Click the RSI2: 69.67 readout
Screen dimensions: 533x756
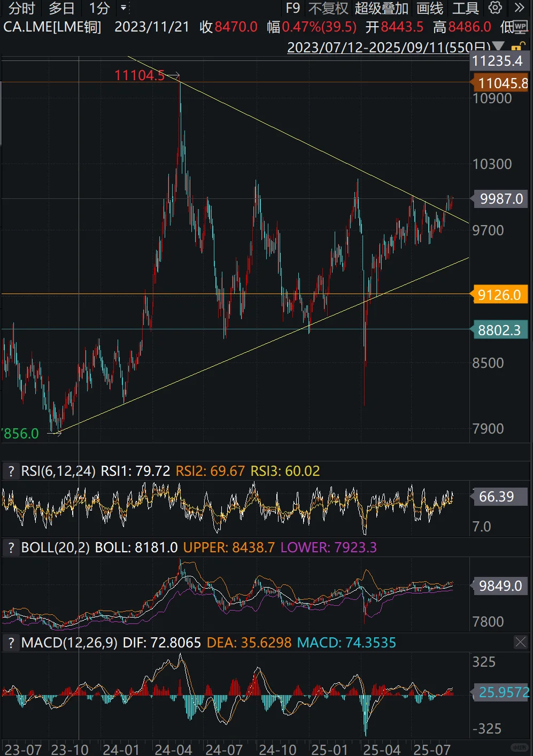point(210,471)
